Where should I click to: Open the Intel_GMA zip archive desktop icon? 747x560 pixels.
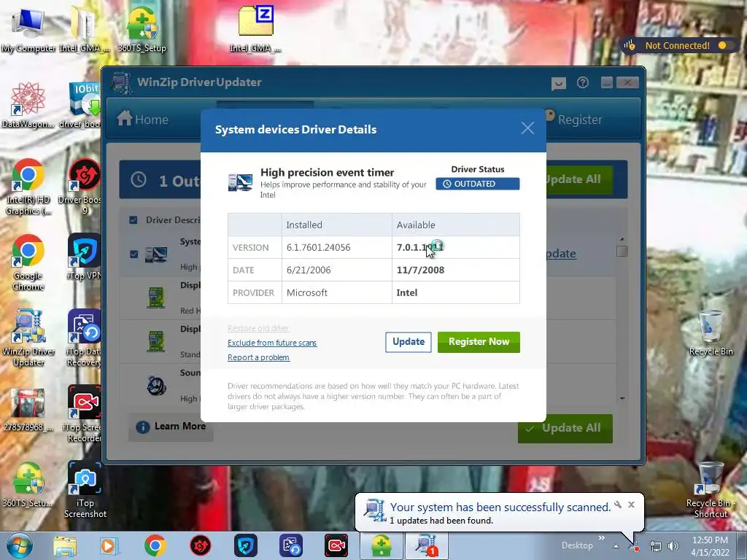click(256, 28)
